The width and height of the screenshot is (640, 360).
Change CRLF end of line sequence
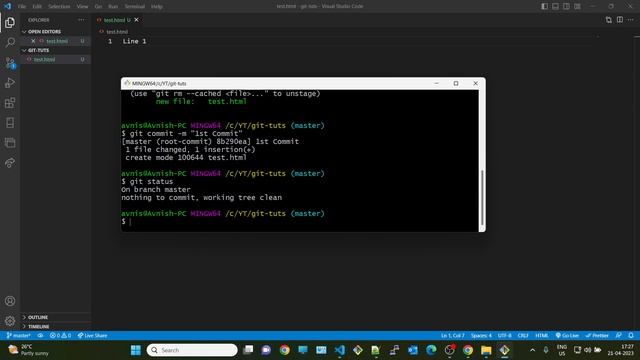[523, 336]
